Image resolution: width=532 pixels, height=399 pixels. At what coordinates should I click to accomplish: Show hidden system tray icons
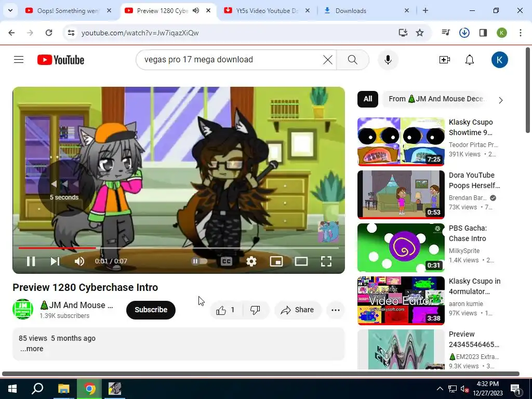[x=440, y=389]
